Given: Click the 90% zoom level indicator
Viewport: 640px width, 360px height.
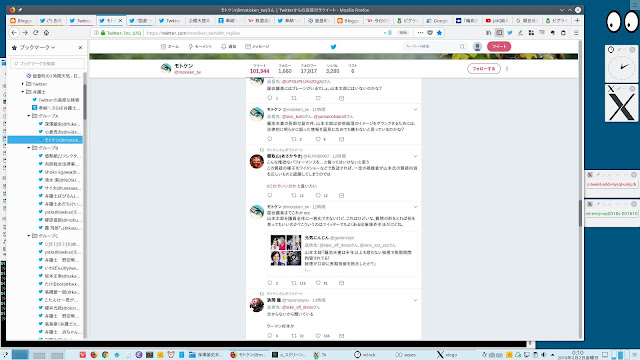Looking at the screenshot, I should point(403,33).
